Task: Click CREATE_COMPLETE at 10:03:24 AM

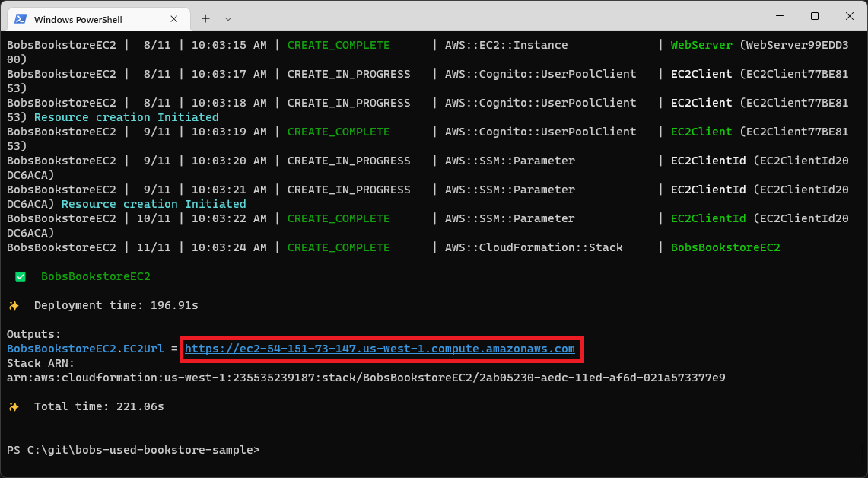Action: 339,247
